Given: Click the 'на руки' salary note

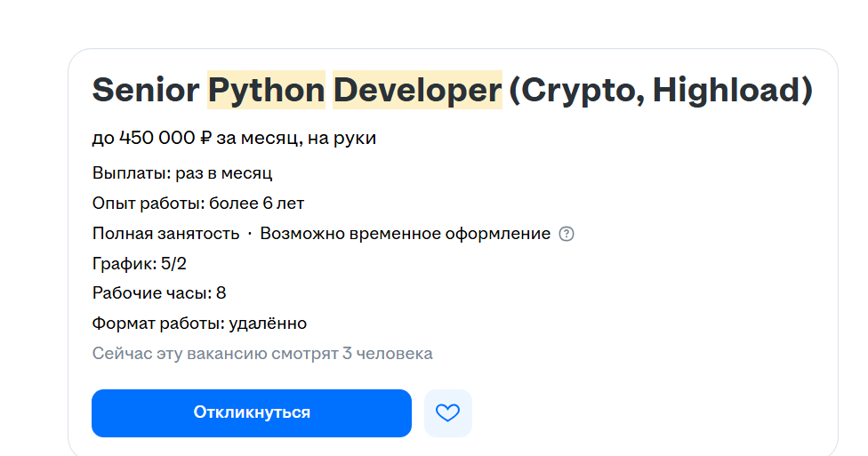Looking at the screenshot, I should (342, 138).
